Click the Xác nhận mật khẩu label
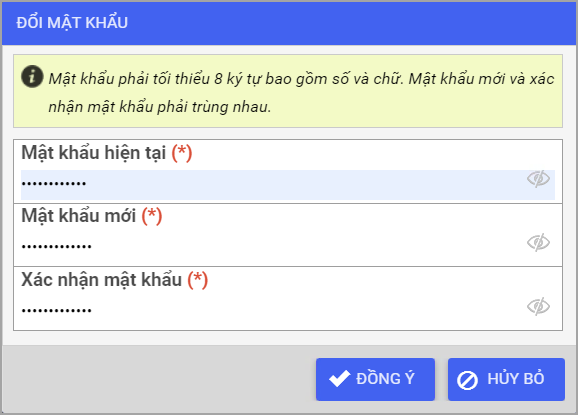The image size is (578, 415). tap(101, 280)
